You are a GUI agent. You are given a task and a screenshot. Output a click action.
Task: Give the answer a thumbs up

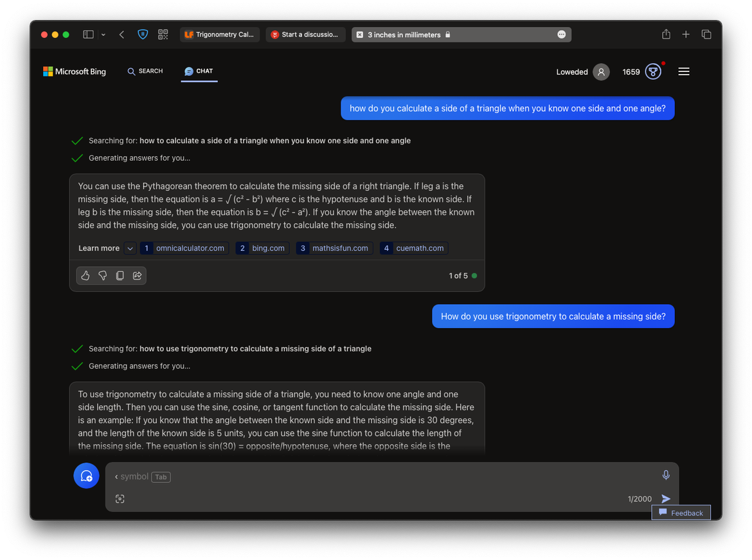click(x=85, y=275)
